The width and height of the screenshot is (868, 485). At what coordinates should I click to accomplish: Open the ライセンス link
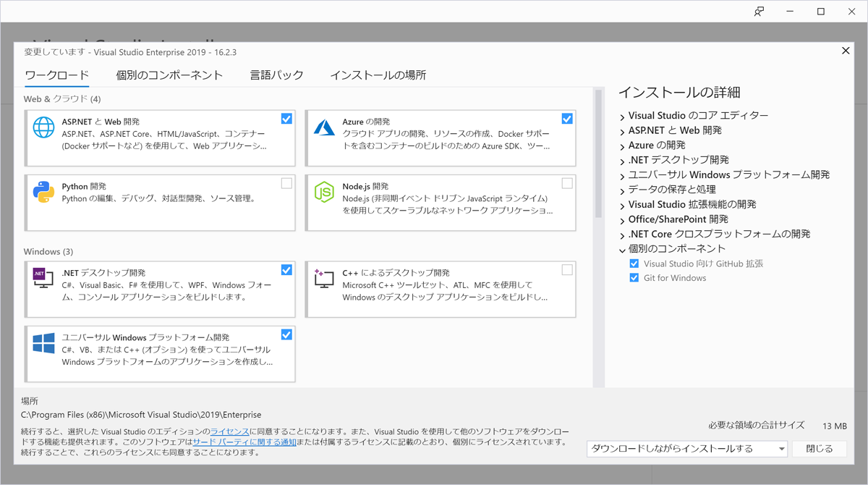pyautogui.click(x=229, y=431)
